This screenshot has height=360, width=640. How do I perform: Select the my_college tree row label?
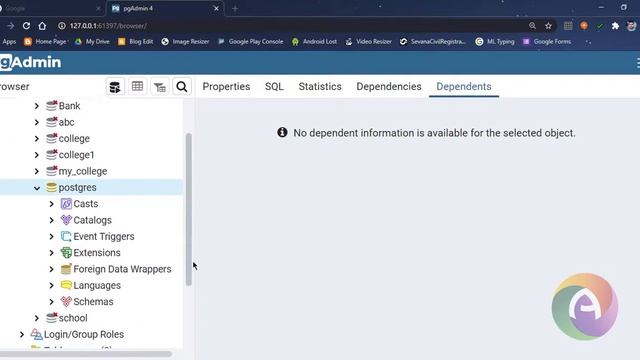click(83, 171)
